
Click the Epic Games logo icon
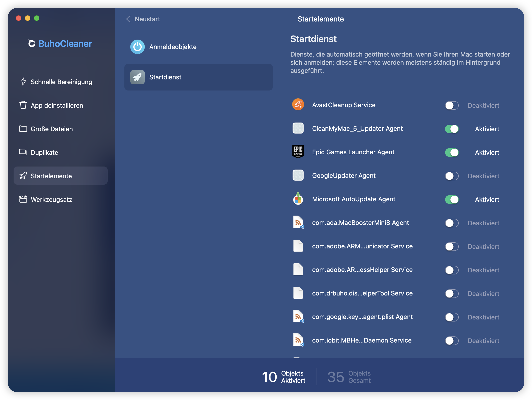(x=298, y=152)
